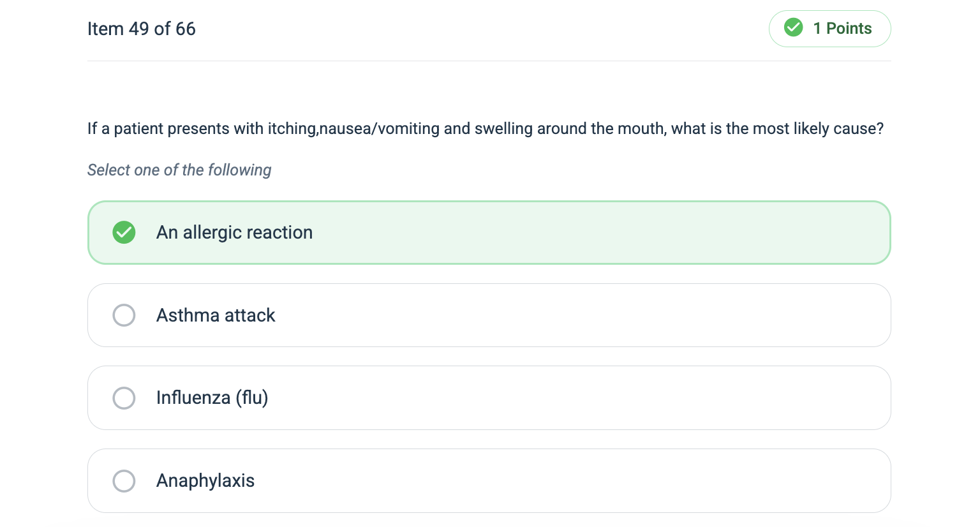Viewport: 980px width, 527px height.
Task: Click green checkmark in the Points badge
Action: coord(793,28)
